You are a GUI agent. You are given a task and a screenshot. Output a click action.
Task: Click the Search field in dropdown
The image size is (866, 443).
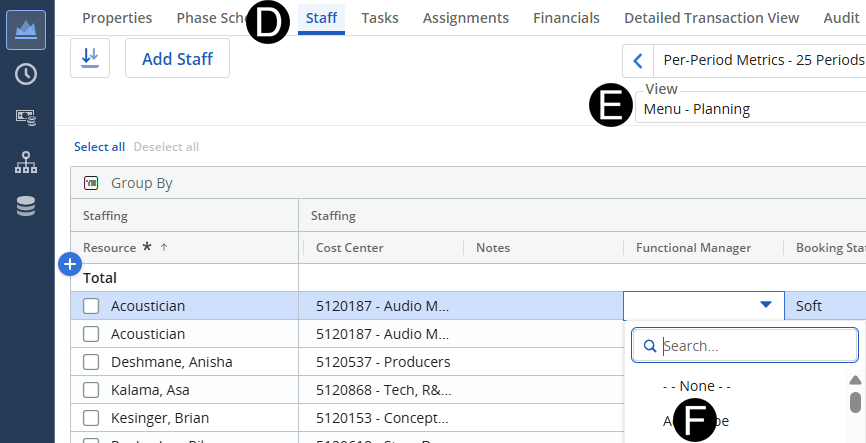[x=755, y=346]
